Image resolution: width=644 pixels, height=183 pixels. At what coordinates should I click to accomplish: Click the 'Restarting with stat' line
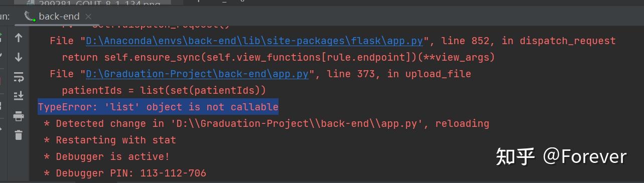coord(109,140)
